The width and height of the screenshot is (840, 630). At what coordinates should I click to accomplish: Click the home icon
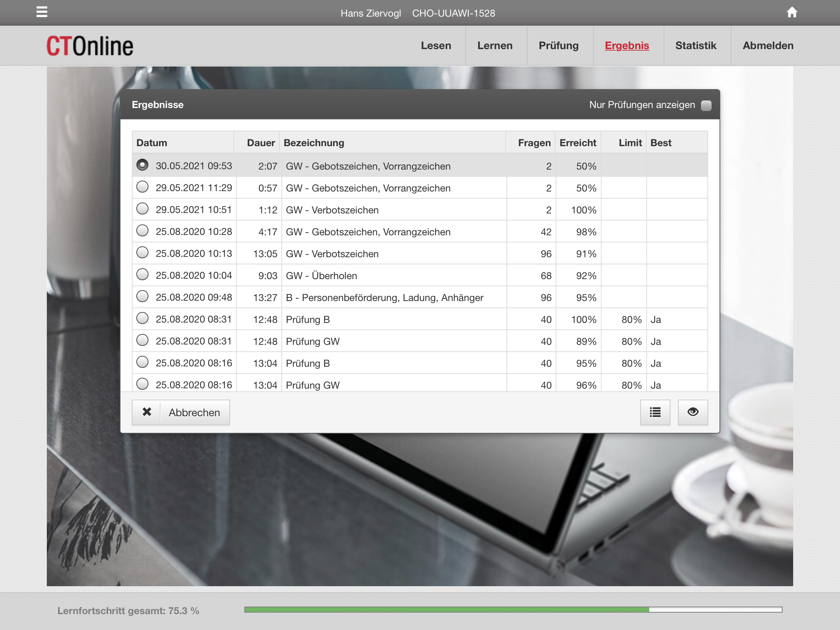pyautogui.click(x=791, y=12)
